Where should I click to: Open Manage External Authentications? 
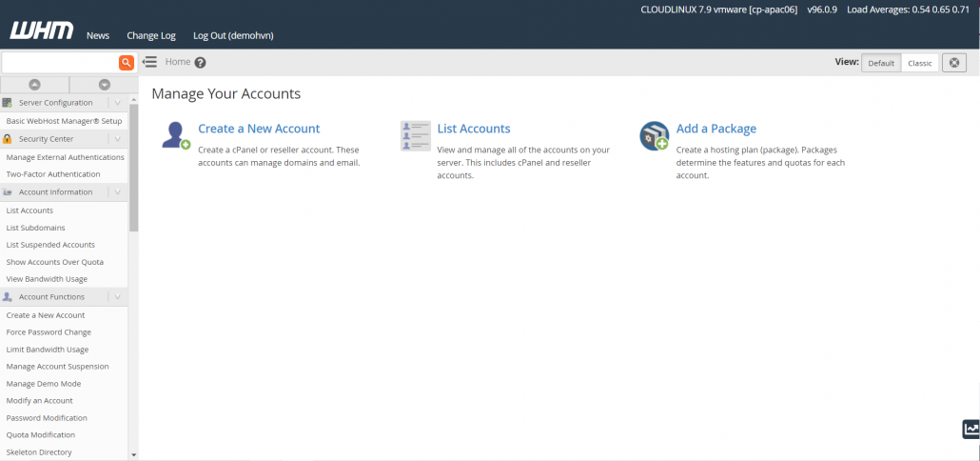[x=64, y=157]
